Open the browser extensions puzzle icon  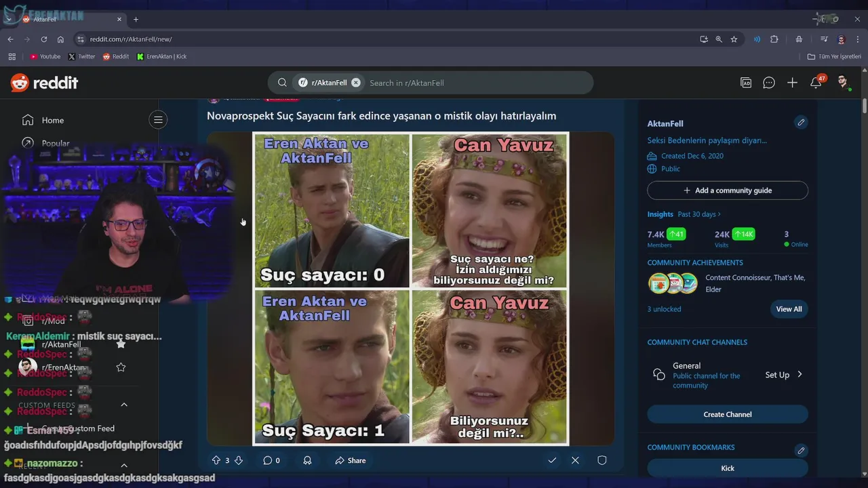coord(774,39)
